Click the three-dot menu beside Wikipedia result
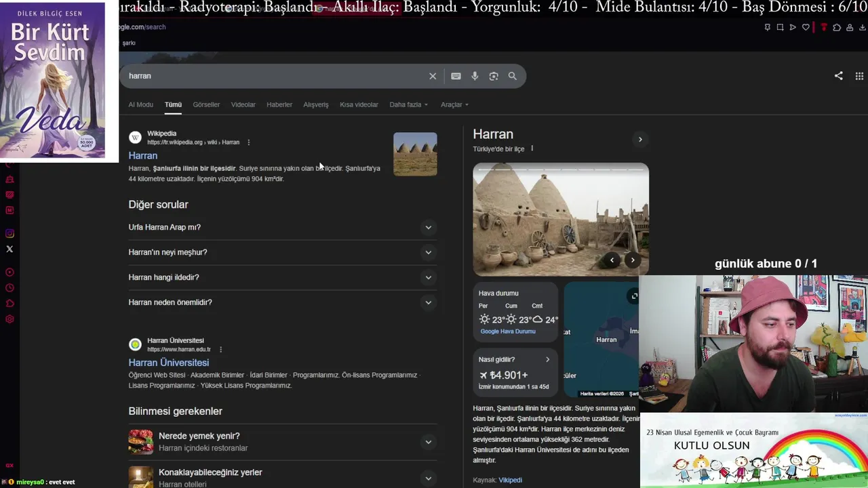 (249, 142)
